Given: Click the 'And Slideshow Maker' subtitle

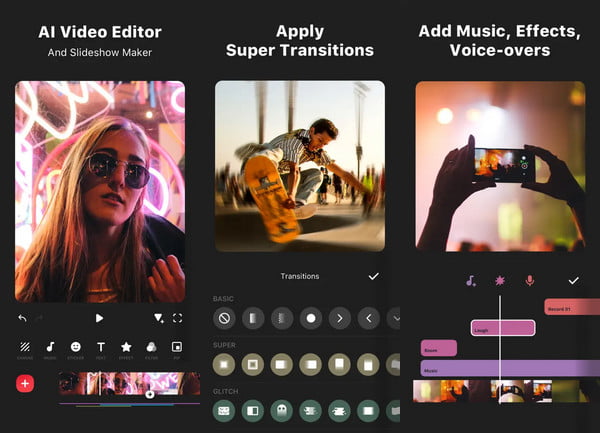Looking at the screenshot, I should [100, 52].
